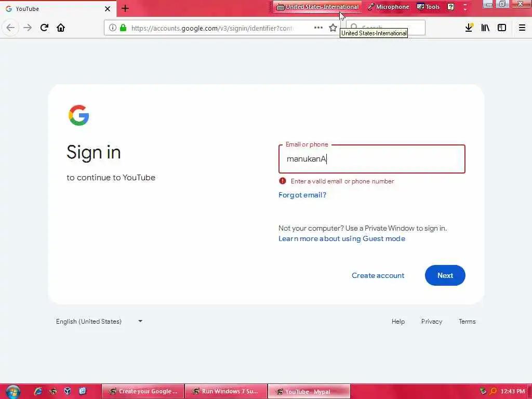Click the address bar URL
532x399 pixels.
coord(212,28)
